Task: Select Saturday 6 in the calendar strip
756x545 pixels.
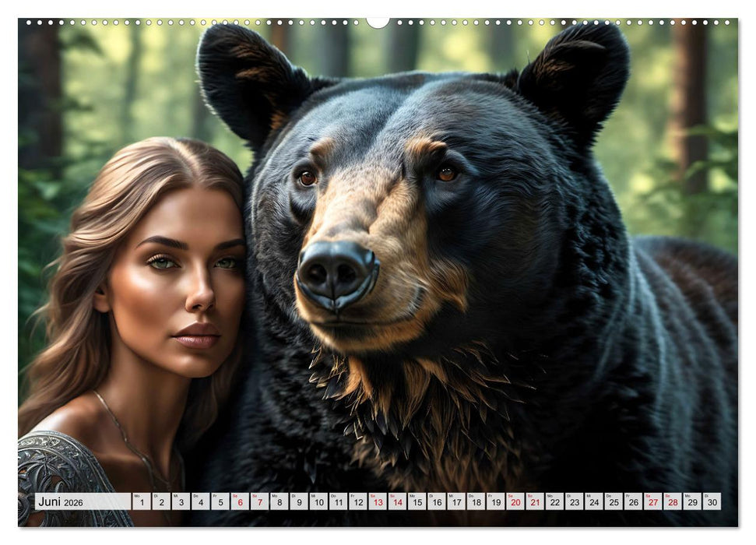Action: [240, 501]
